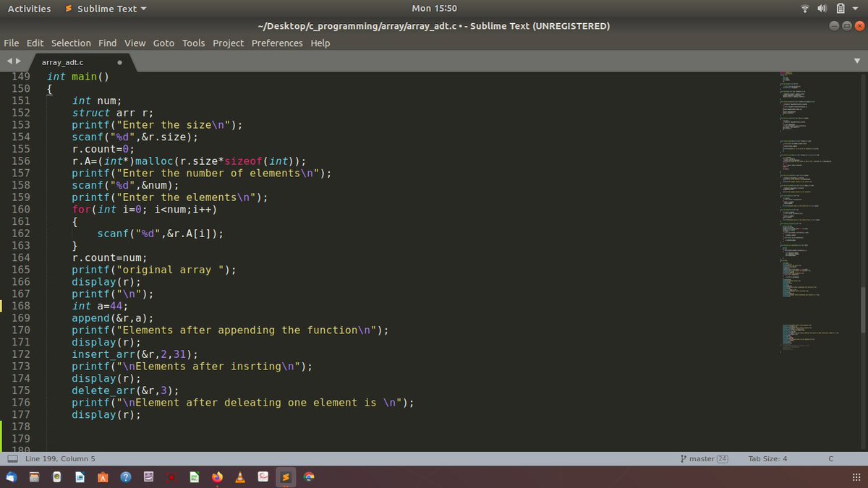Open the Help menu
The height and width of the screenshot is (488, 868).
coord(320,43)
